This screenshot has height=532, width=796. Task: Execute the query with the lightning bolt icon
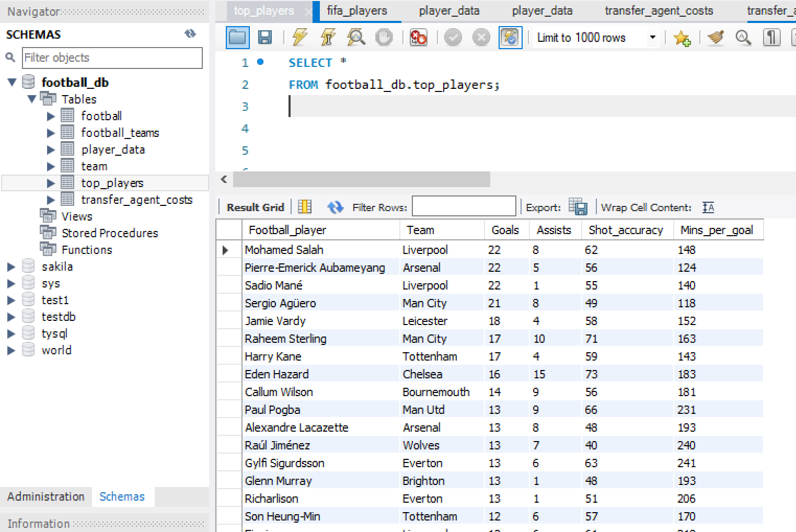click(x=299, y=38)
